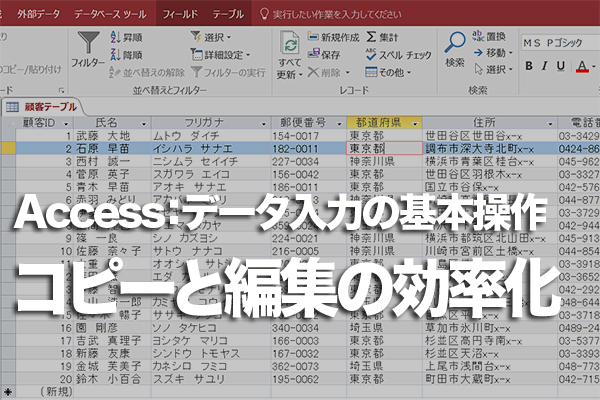Click the new record asterisk row selector
Screen dimensions: 600x400
pos(8,392)
